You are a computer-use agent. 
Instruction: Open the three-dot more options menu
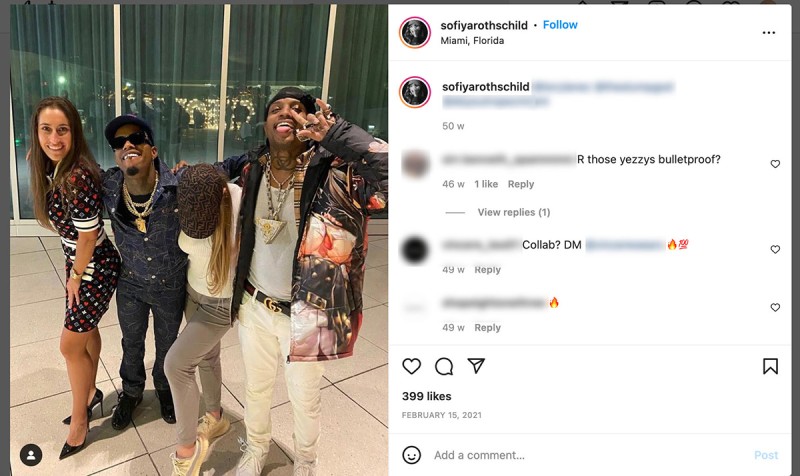769,33
